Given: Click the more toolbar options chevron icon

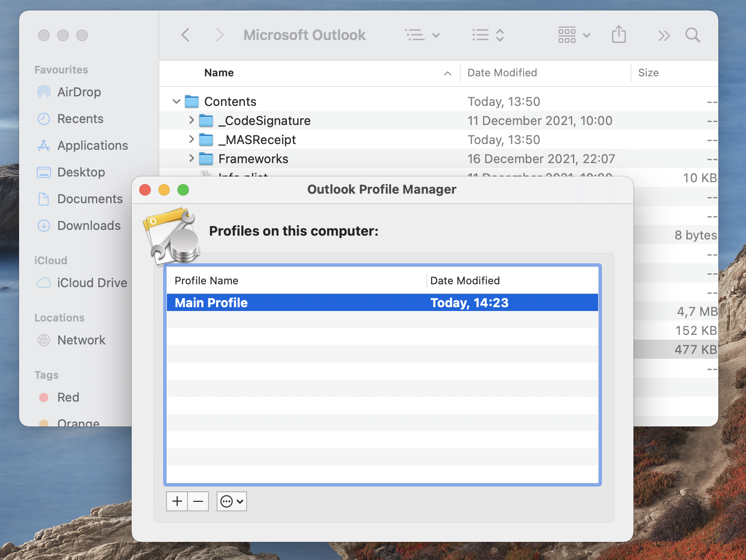Looking at the screenshot, I should 663,35.
